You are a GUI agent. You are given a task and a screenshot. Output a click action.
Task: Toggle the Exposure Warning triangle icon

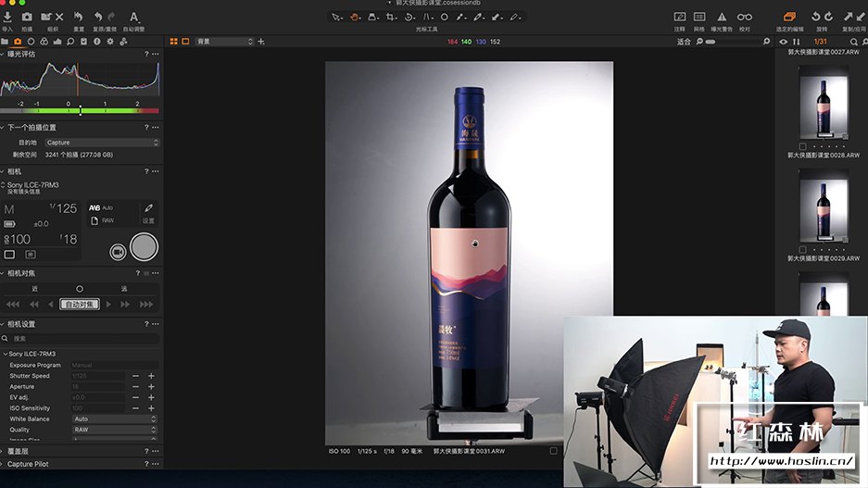(721, 17)
